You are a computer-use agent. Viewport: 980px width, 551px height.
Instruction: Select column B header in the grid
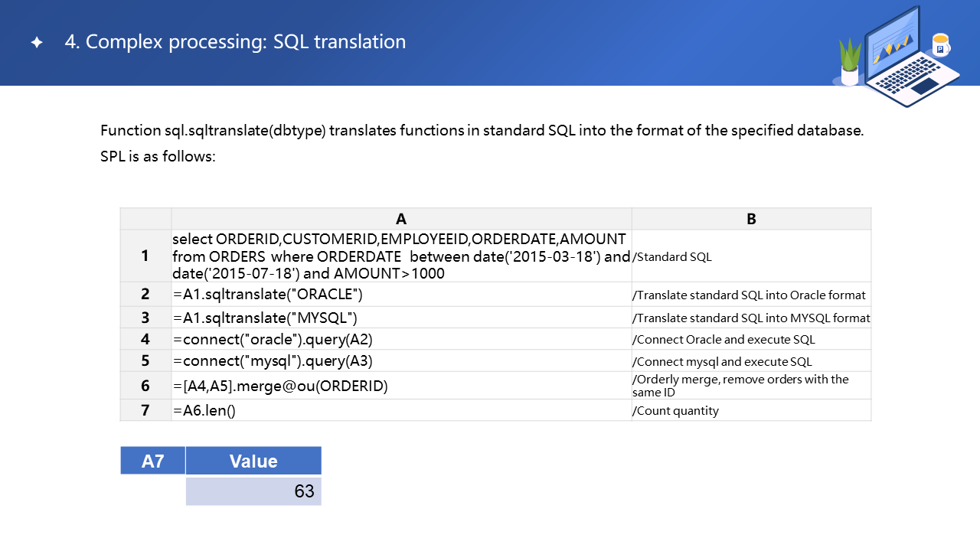751,219
